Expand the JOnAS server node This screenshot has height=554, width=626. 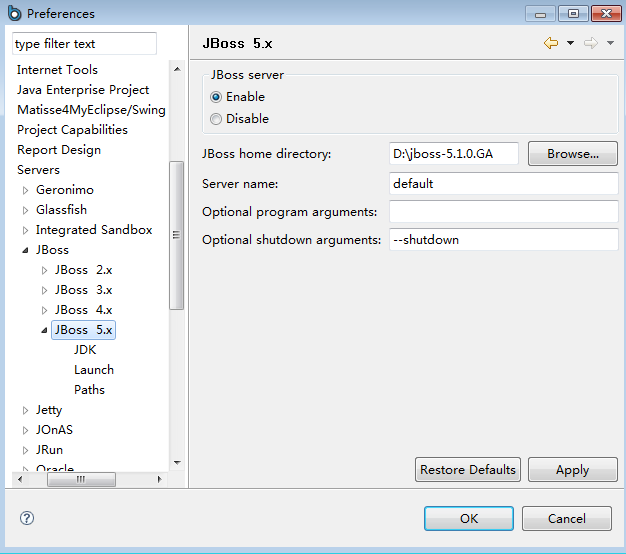pos(26,430)
